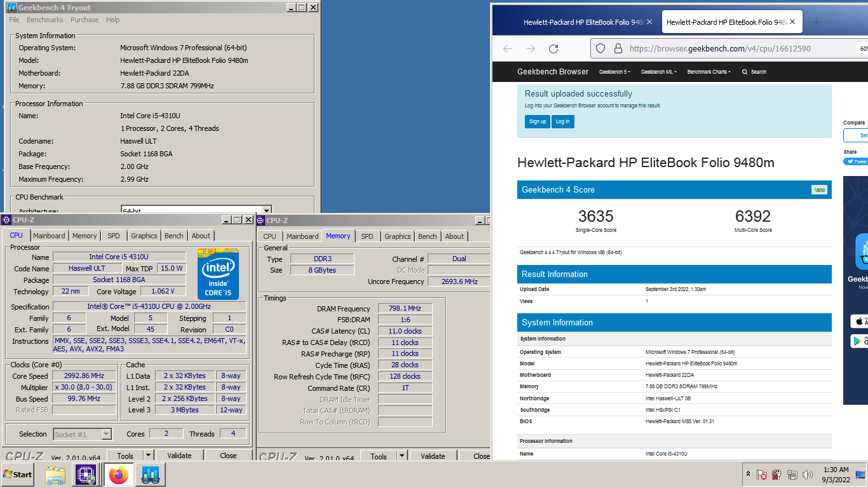Image resolution: width=868 pixels, height=488 pixels.
Task: Click the Show desktop icon beside the clock
Action: pos(860,475)
